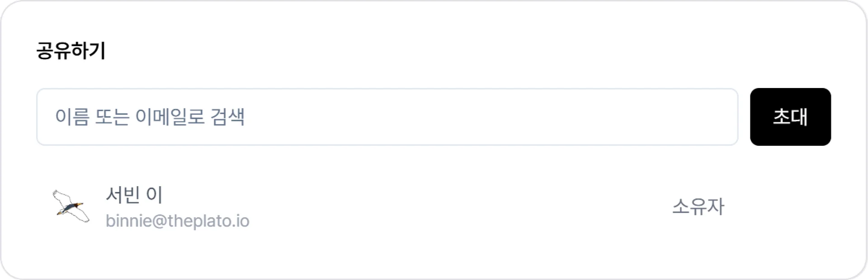This screenshot has width=868, height=280.
Task: Invite a member using the 초대 button
Action: pyautogui.click(x=790, y=117)
